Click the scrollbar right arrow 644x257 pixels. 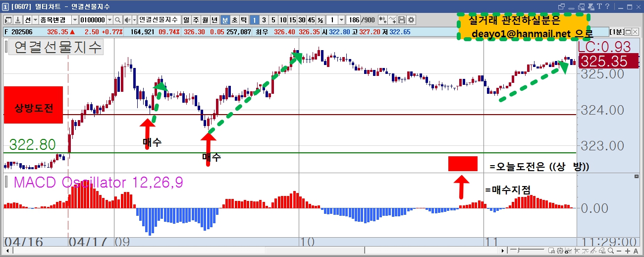[x=502, y=251]
